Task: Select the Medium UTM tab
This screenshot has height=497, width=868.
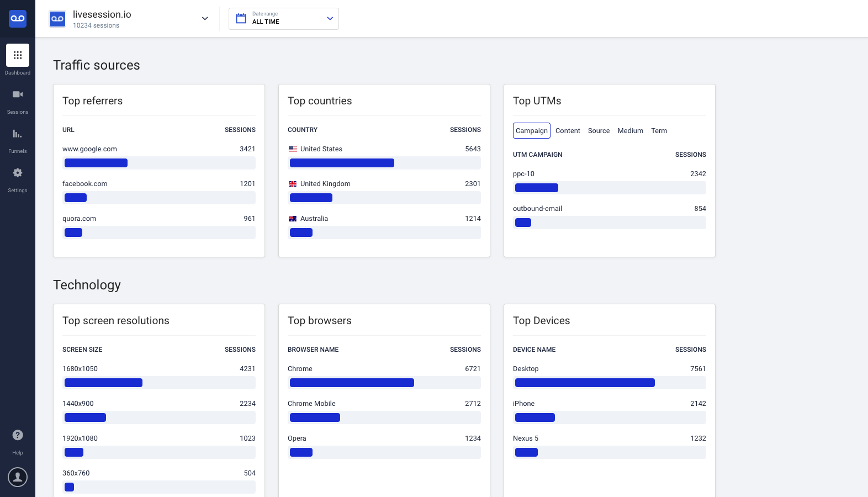Action: point(630,131)
